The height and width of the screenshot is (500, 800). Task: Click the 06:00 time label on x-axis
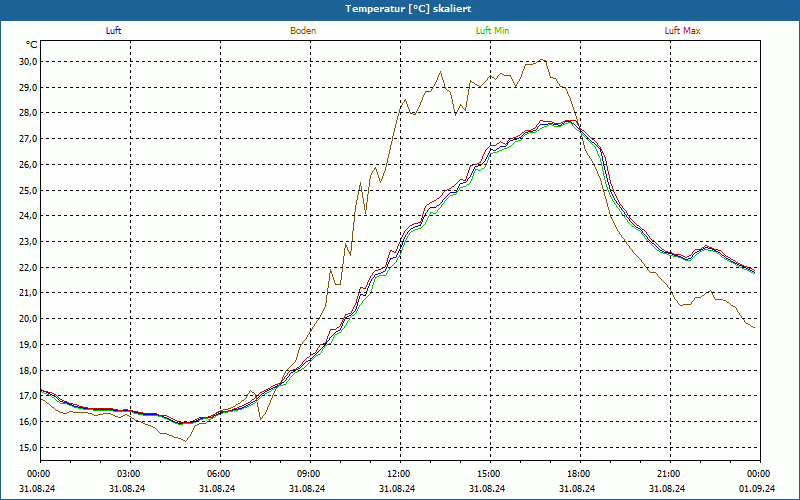coord(217,474)
